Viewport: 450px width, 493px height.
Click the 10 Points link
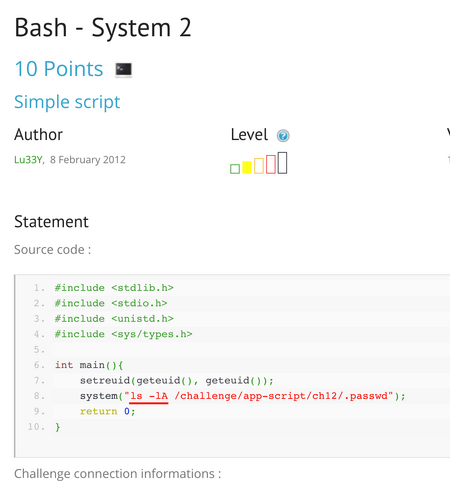click(x=59, y=69)
